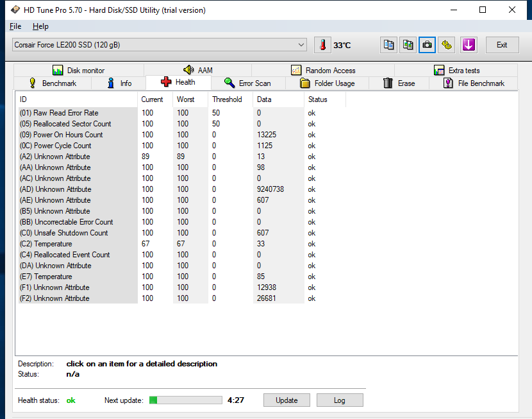Sort by the Worst column header
The height and width of the screenshot is (419, 532).
190,99
